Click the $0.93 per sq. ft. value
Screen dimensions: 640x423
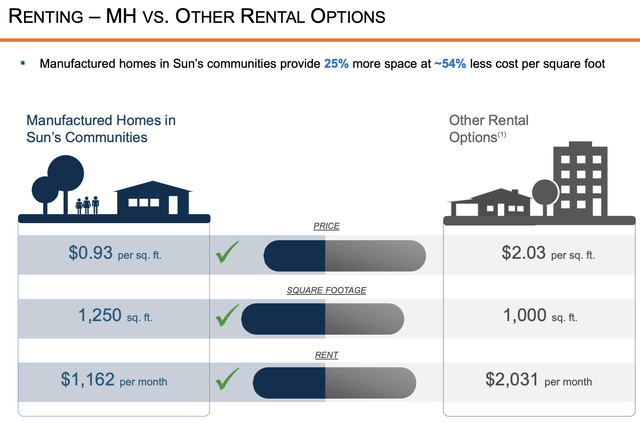pos(115,254)
